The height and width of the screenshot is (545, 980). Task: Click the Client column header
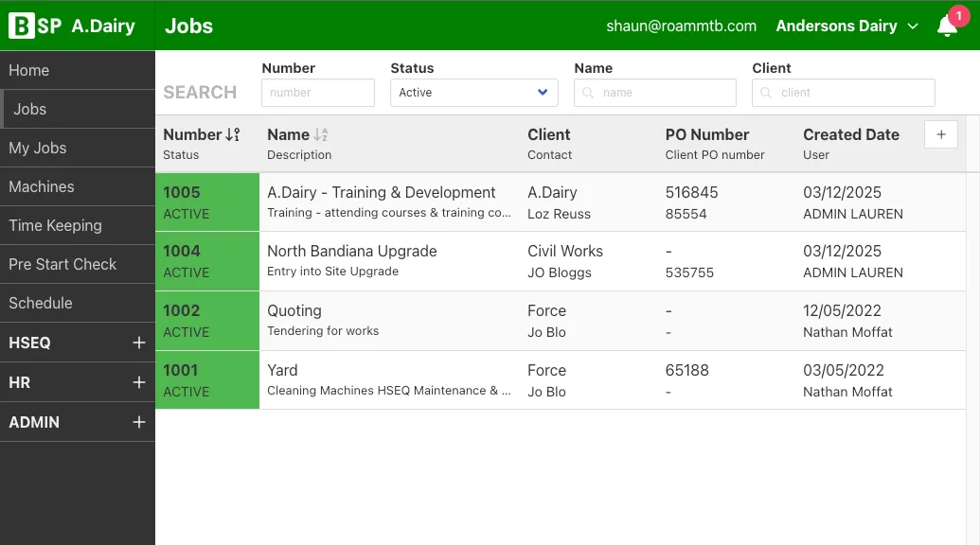(549, 135)
